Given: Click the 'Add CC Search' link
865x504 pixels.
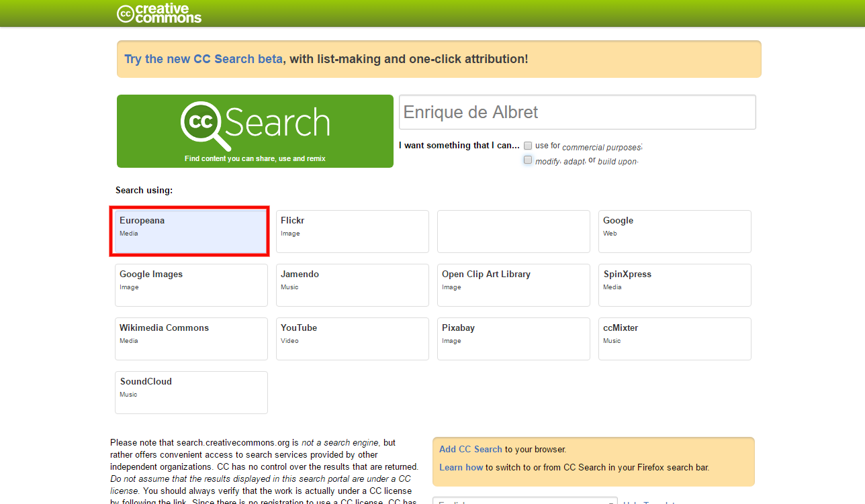Looking at the screenshot, I should [471, 449].
